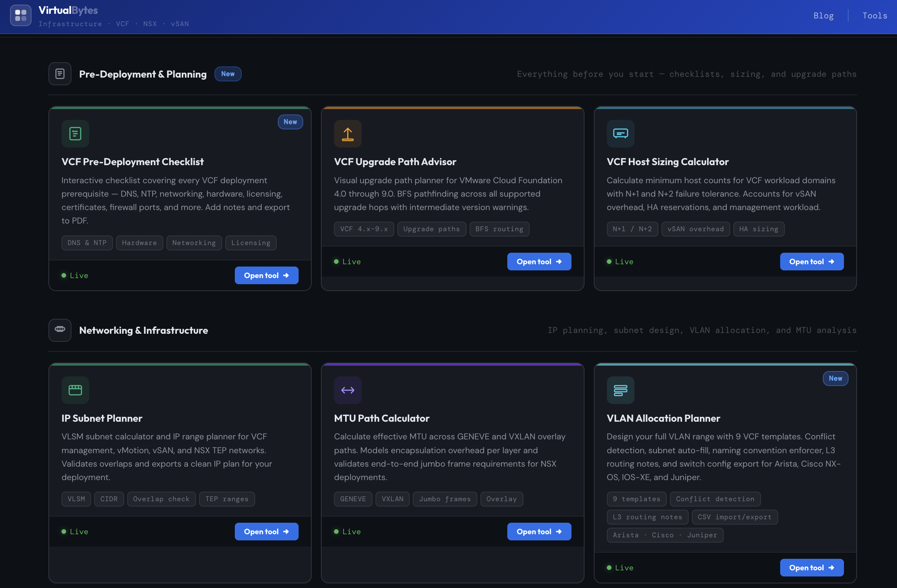Click the BFS routing tag
This screenshot has width=897, height=588.
[x=499, y=229]
